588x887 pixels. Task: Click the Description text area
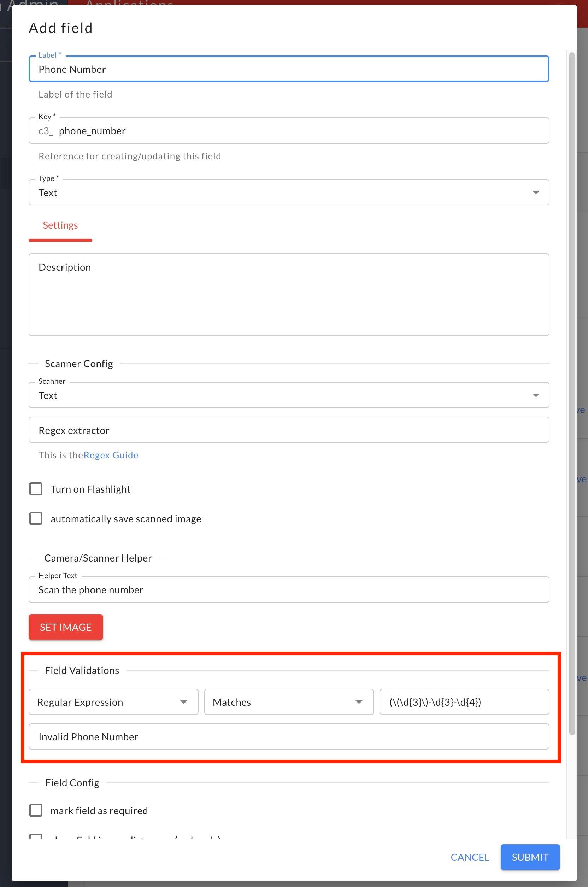(289, 295)
